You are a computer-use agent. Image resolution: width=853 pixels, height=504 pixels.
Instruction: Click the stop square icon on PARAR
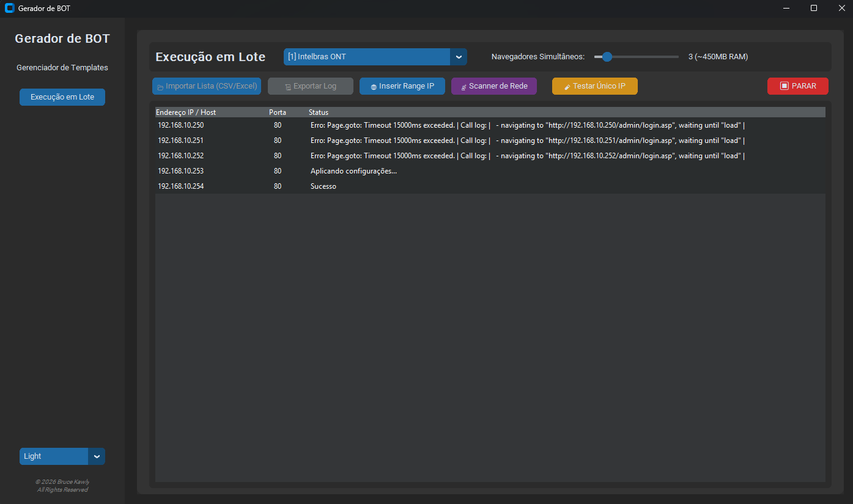(785, 86)
